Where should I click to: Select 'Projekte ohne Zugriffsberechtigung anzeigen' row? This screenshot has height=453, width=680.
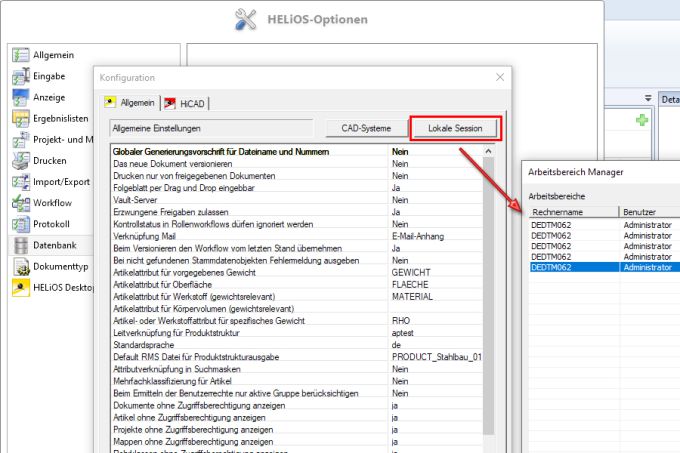[297, 430]
